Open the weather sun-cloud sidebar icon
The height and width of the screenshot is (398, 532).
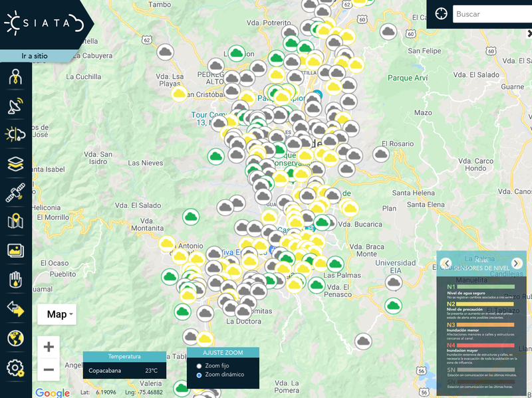pos(15,134)
